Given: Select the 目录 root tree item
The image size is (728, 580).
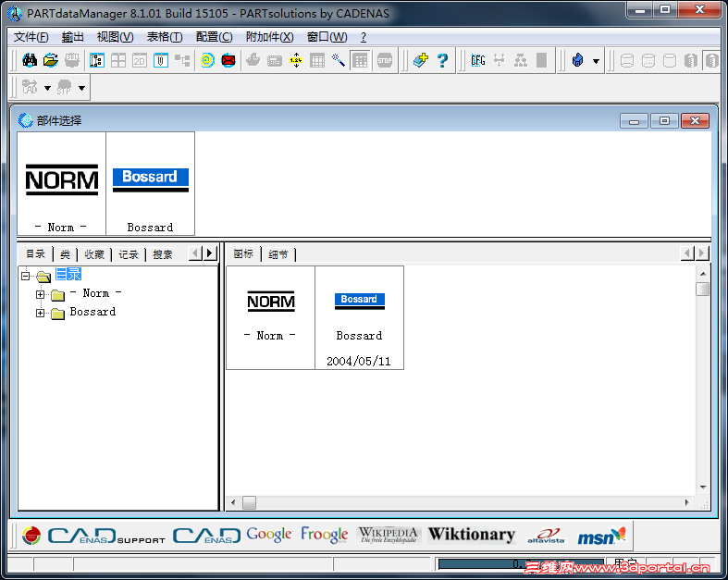Looking at the screenshot, I should click(68, 275).
